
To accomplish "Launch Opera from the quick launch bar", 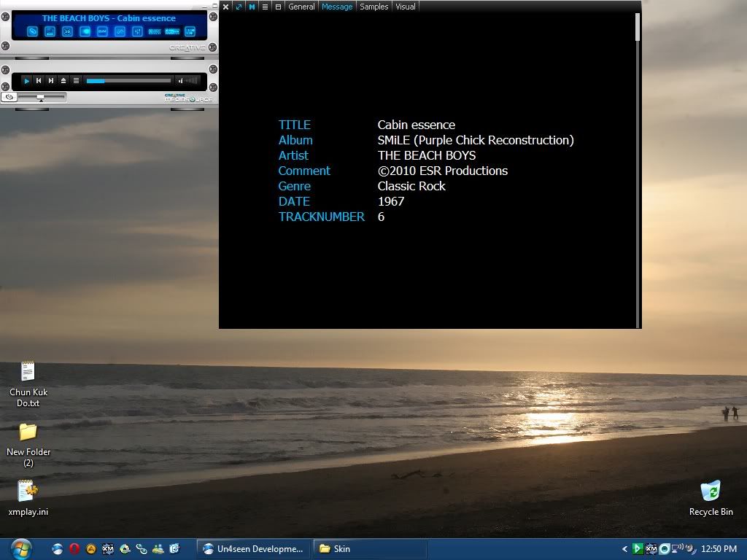I will (74, 549).
